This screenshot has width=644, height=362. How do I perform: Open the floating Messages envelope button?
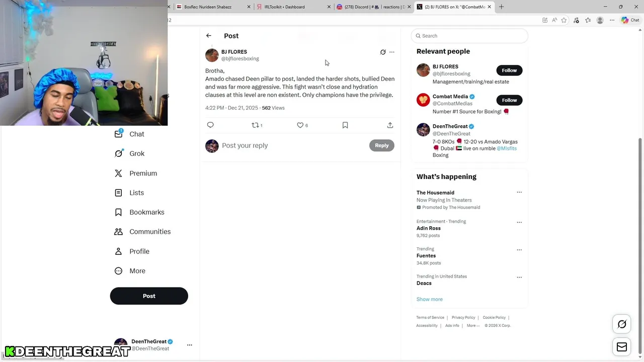click(622, 347)
